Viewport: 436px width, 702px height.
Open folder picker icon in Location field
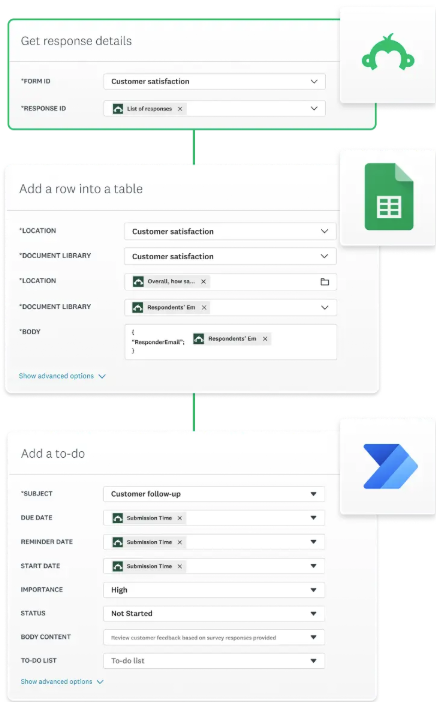coord(325,282)
